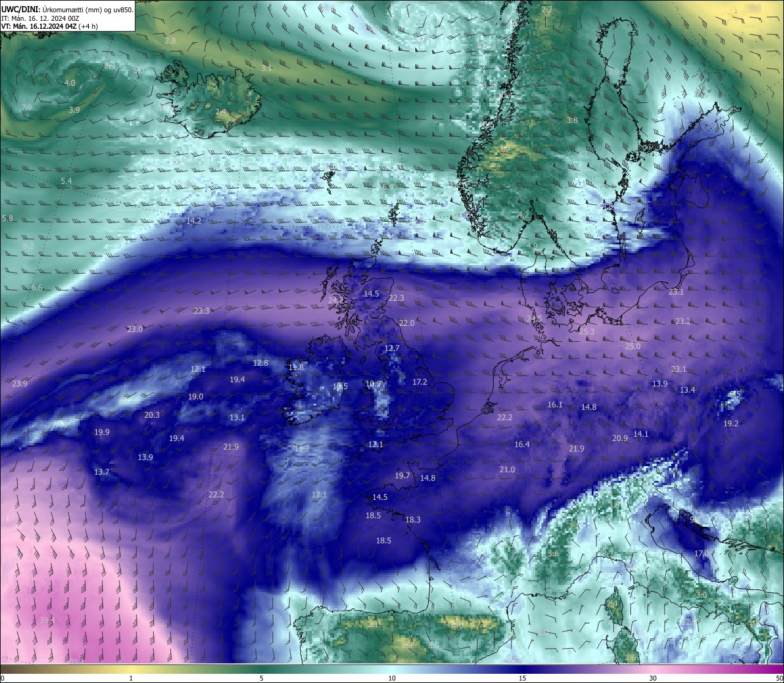Select the "23.2" value label

point(683,321)
